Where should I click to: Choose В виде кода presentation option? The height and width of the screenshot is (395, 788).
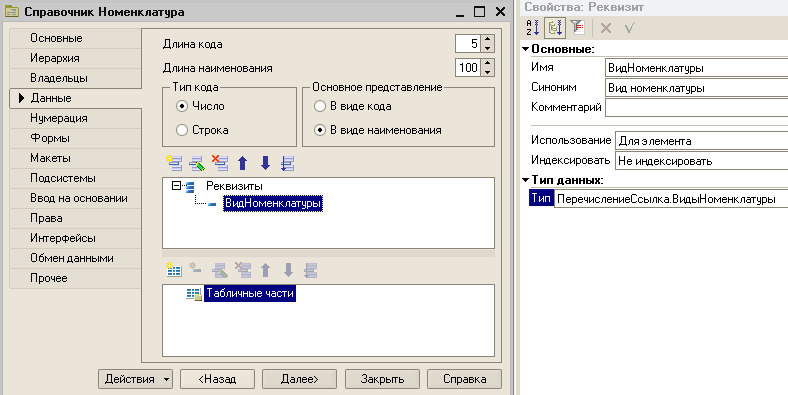320,106
